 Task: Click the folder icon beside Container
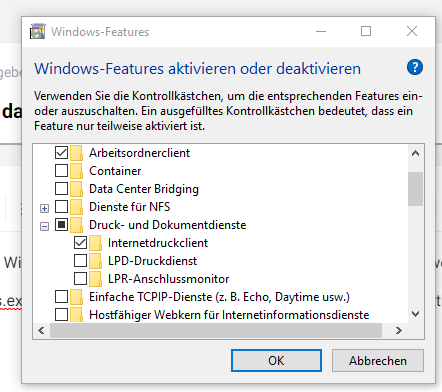(76, 171)
